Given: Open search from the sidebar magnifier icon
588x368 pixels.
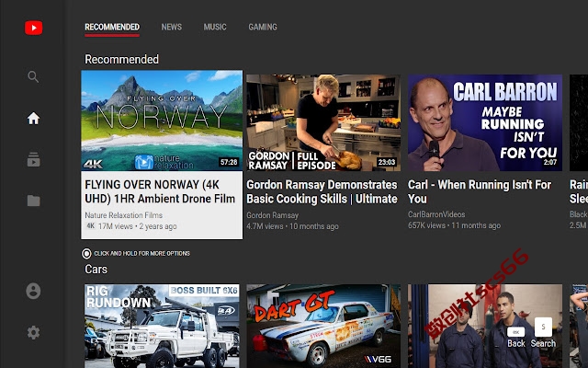Looking at the screenshot, I should point(33,76).
